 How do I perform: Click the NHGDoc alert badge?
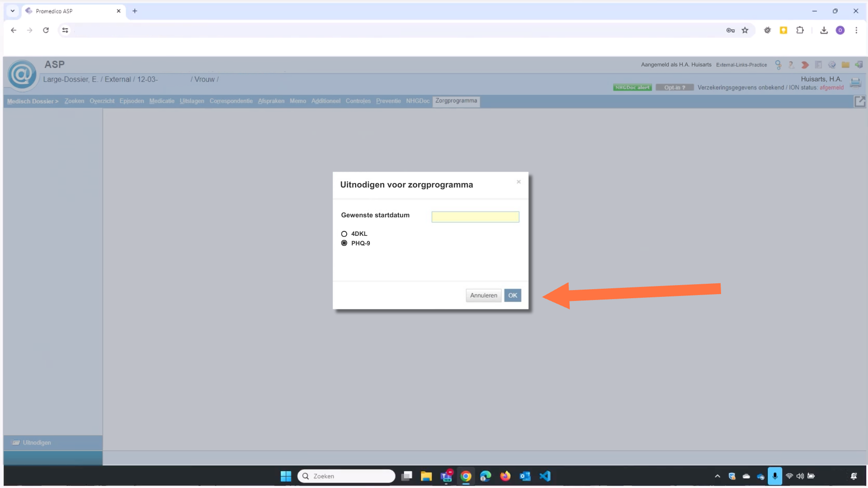[x=632, y=88]
